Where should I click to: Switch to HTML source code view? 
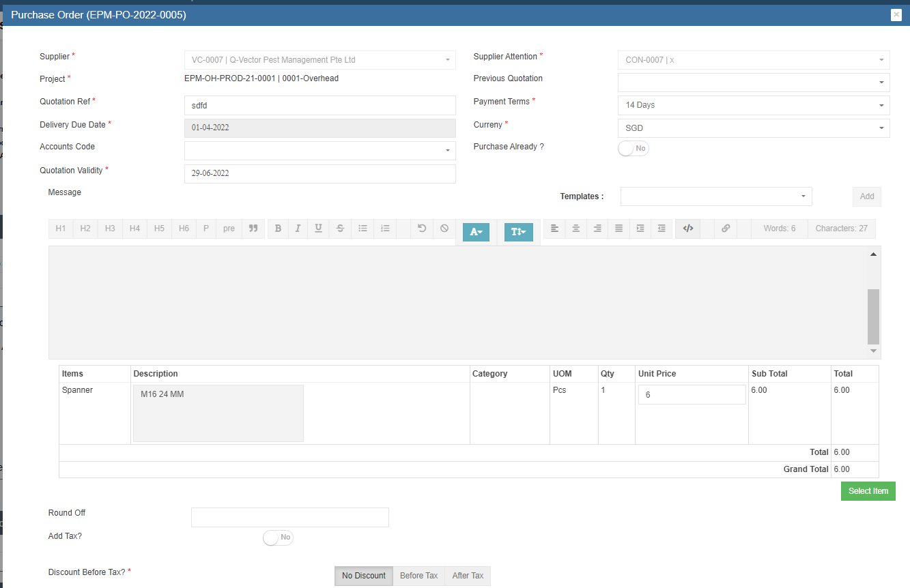tap(688, 229)
